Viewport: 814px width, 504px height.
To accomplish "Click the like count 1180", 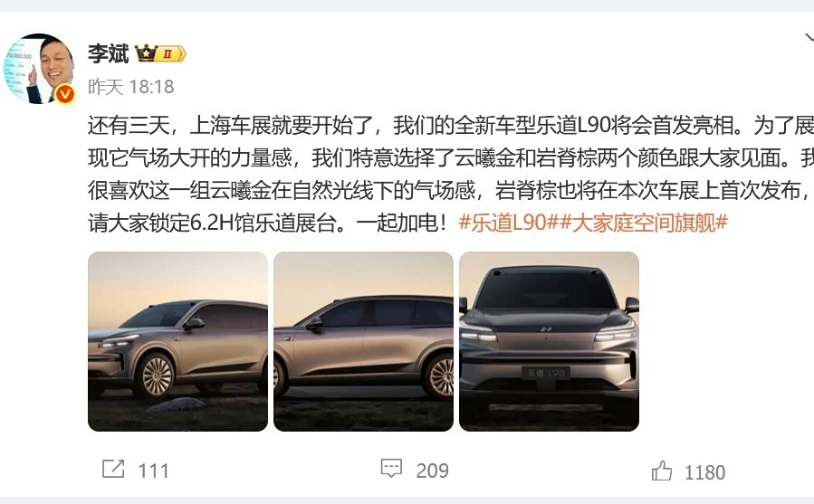I will (x=705, y=473).
